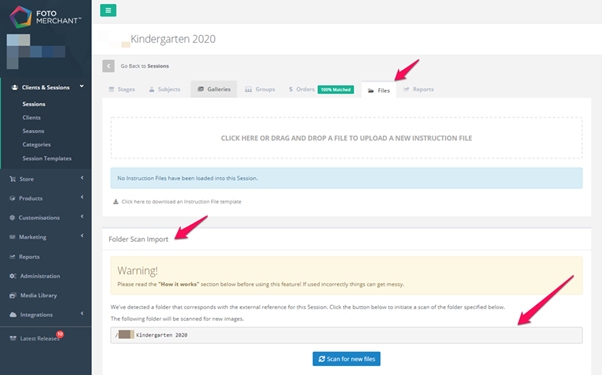Switch to the Stages tab
Viewport: 602px width, 375px height.
pos(122,89)
